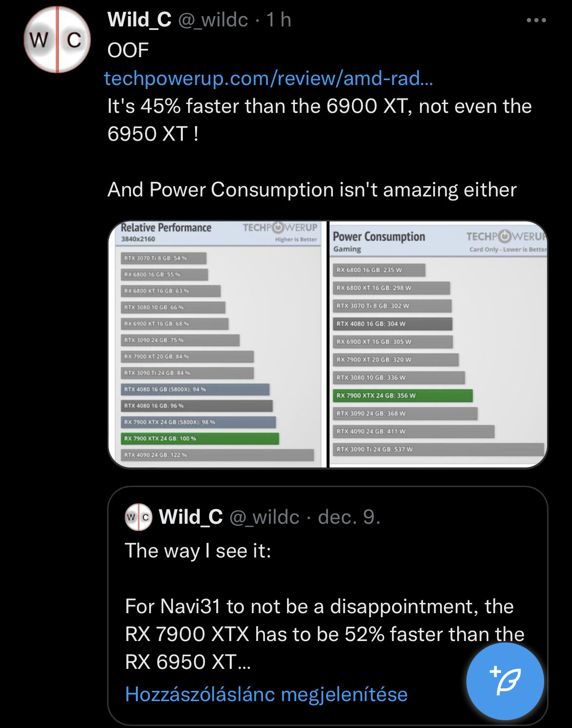Open the Relative Performance chart image
Viewport: 572px width, 728px height.
coord(218,344)
